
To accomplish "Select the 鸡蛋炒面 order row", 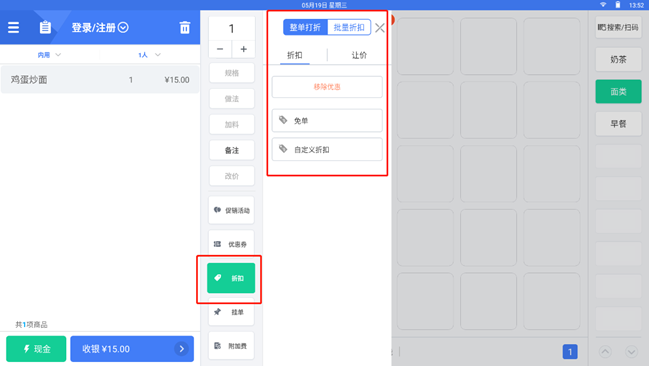I will (x=100, y=79).
